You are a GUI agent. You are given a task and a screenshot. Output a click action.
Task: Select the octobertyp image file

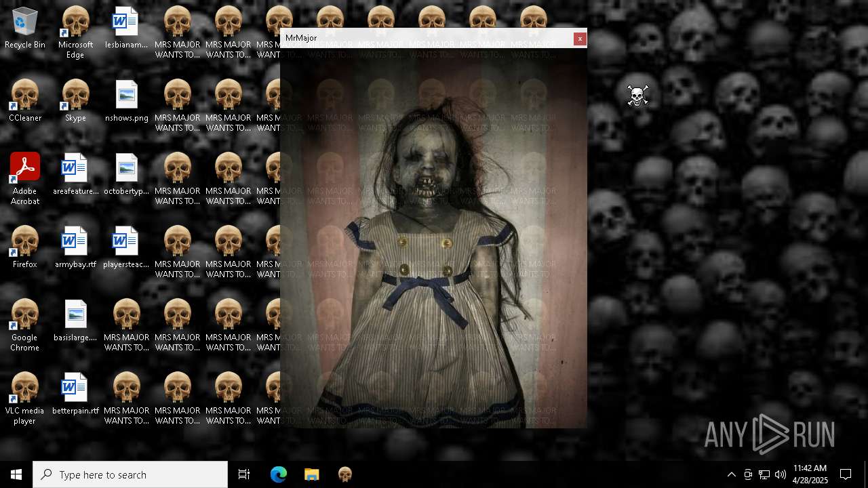click(126, 174)
